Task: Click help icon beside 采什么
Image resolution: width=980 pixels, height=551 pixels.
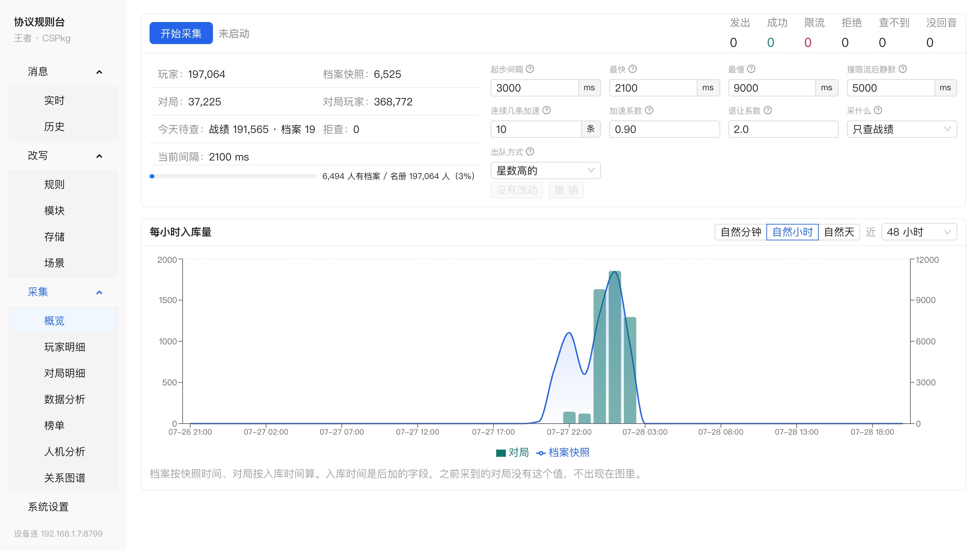Action: [x=878, y=110]
